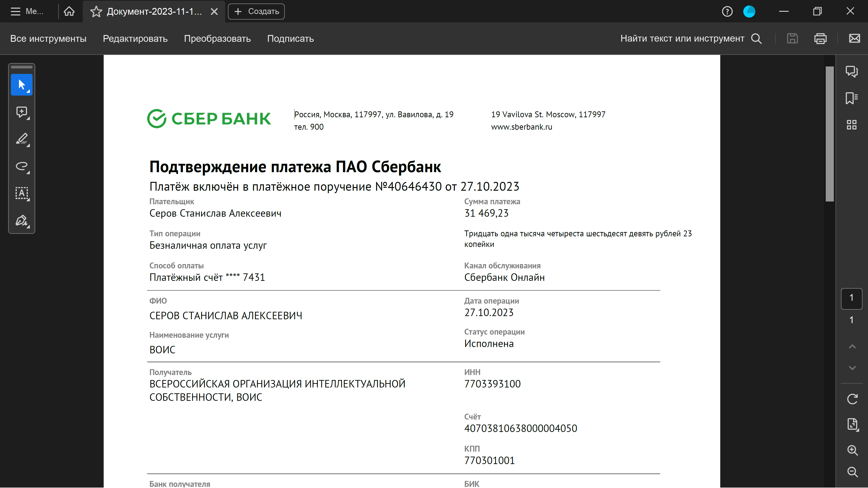Zoom in on the document

[x=852, y=450]
